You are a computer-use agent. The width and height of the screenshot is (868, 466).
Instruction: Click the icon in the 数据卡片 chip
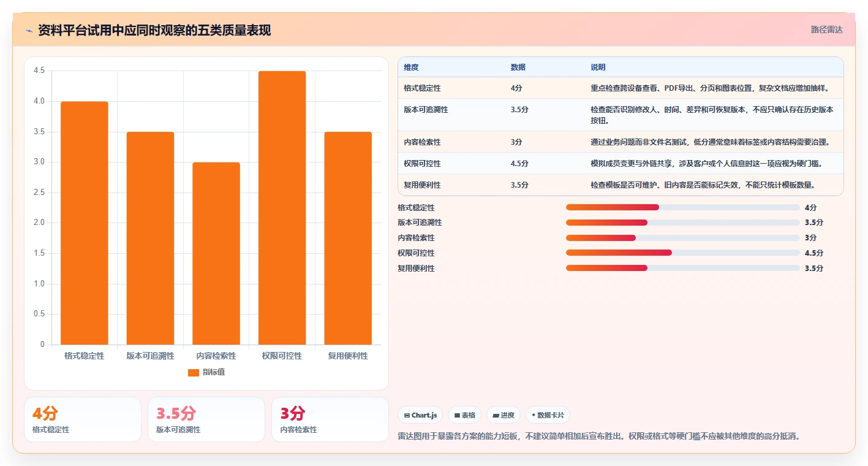pos(534,415)
